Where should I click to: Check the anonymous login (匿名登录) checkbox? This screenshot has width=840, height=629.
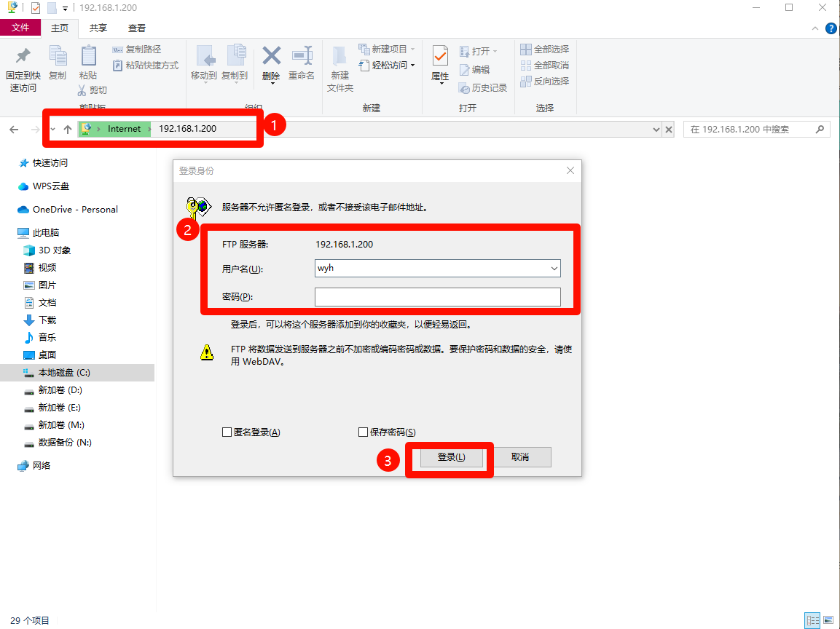point(227,432)
